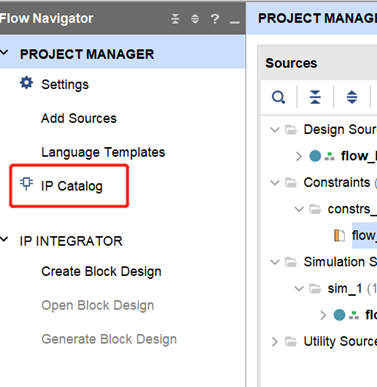Select Create Block Design
Screen dimensions: 377x387
coord(101,272)
